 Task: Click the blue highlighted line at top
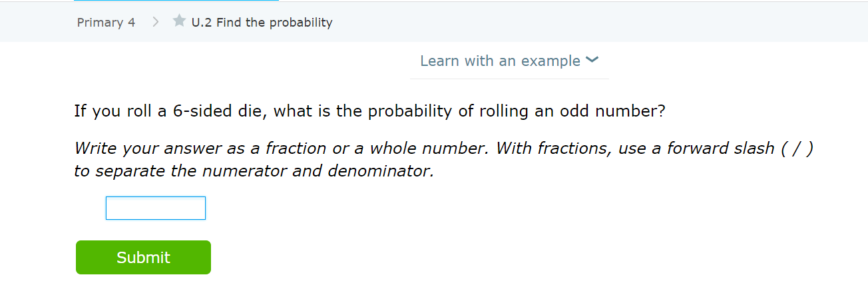tap(176, 1)
